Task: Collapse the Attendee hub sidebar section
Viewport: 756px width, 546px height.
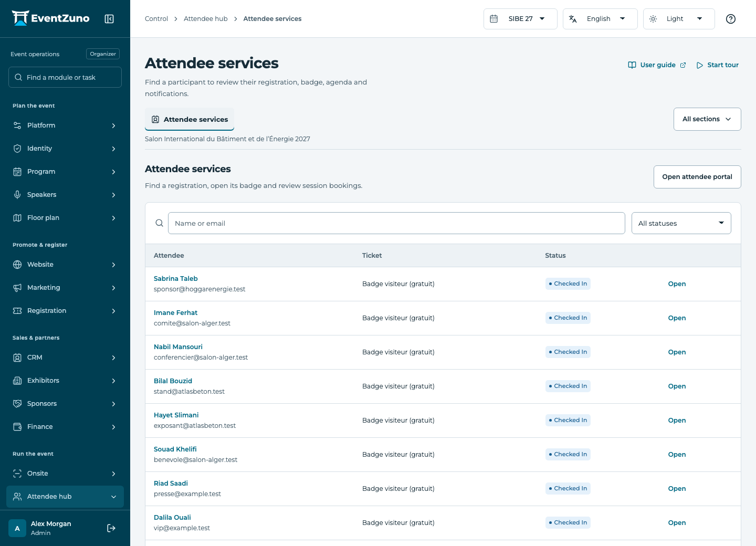Action: [x=65, y=497]
